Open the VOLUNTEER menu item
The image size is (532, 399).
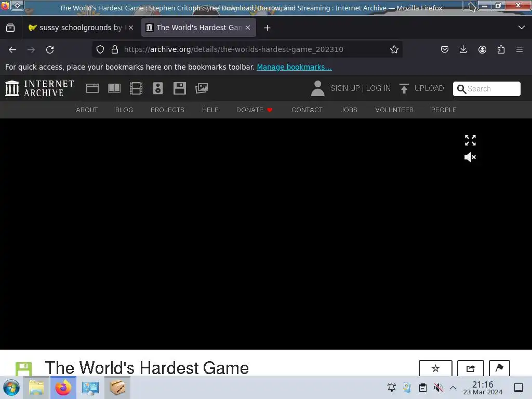(394, 110)
